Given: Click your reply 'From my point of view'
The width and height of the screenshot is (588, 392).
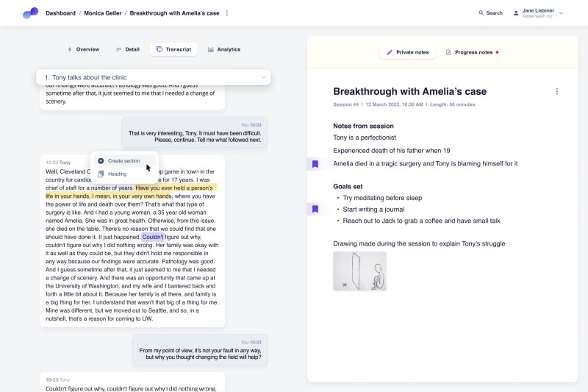Looking at the screenshot, I should point(200,349).
